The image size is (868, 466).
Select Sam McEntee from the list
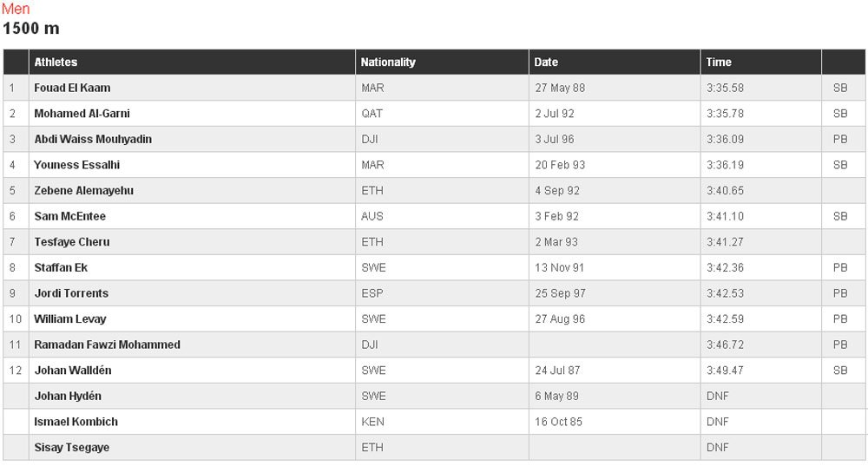pos(69,216)
